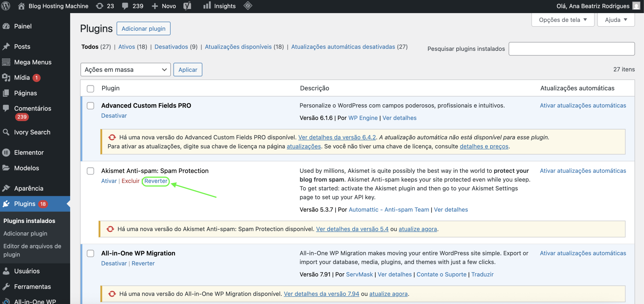Viewport: 644px width, 304px height.
Task: Focus the Pesquisar plugins instalados search field
Action: pyautogui.click(x=572, y=49)
